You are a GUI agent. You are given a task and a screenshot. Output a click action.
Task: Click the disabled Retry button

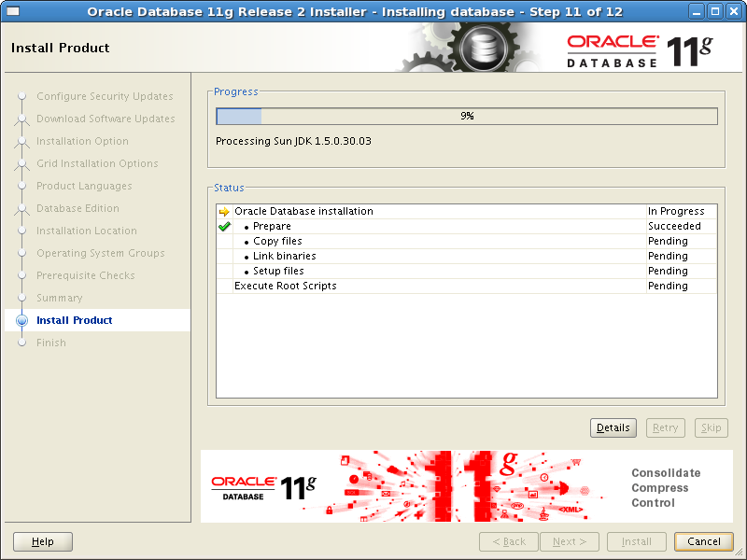(665, 427)
